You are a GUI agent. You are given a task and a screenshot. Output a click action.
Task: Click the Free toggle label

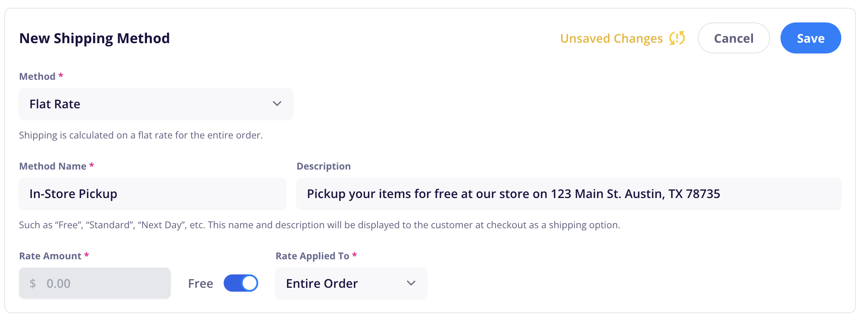click(200, 283)
